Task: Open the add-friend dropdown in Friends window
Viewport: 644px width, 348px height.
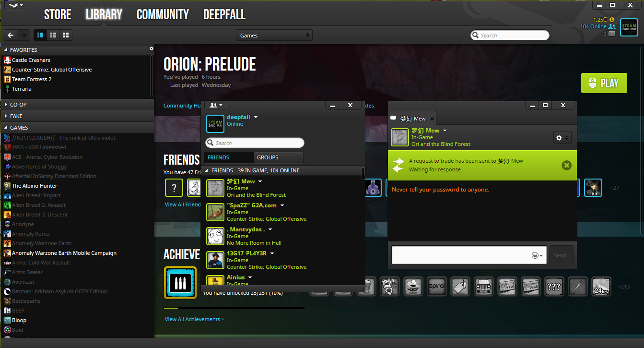Action: click(216, 105)
